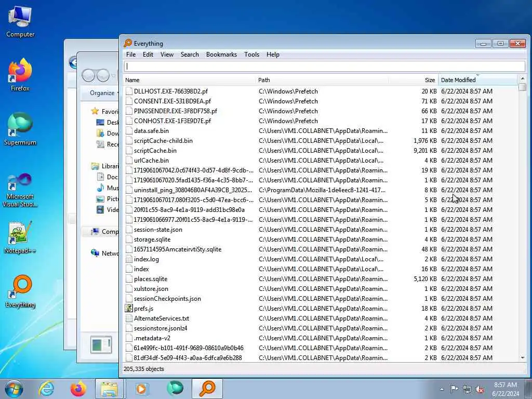532x399 pixels.
Task: Select storage.sqlite file row
Action: (x=309, y=239)
